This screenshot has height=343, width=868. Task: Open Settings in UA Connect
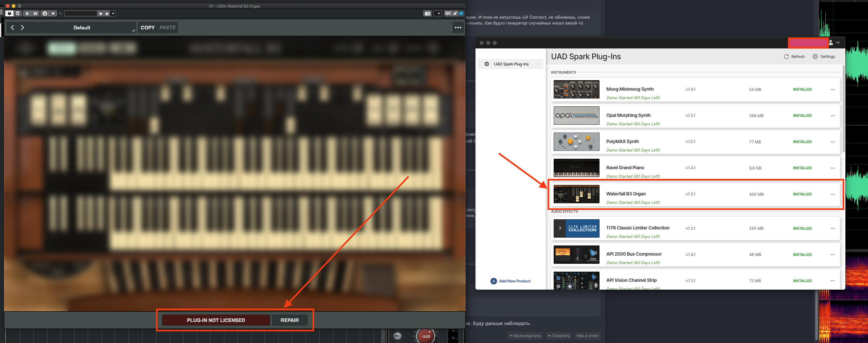click(823, 57)
